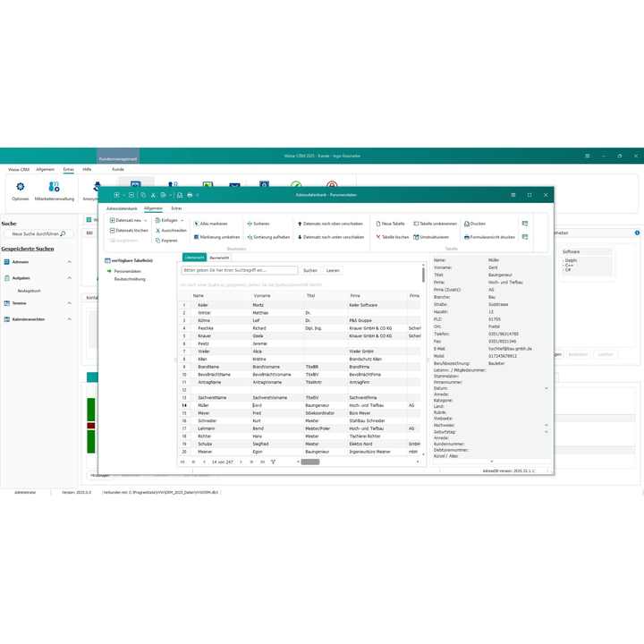The width and height of the screenshot is (644, 644).
Task: Open the Datum field dropdown in detail panel
Action: (x=547, y=388)
